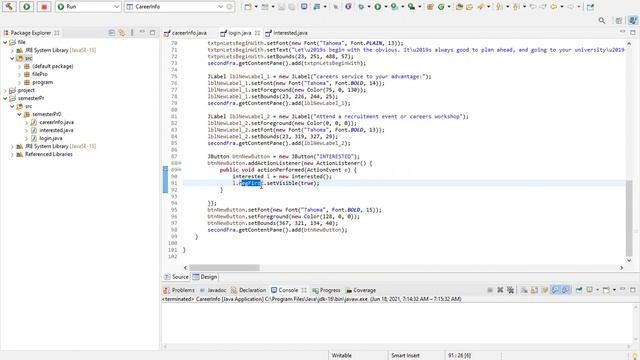640x360 pixels.
Task: Expand the (default package) node
Action: pos(19,66)
